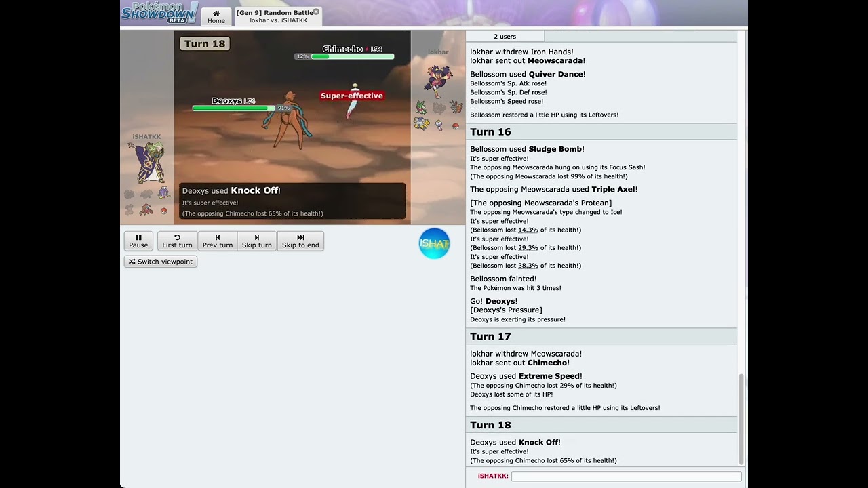Open the Home tab
Screen dimensions: 868x488
216,17
